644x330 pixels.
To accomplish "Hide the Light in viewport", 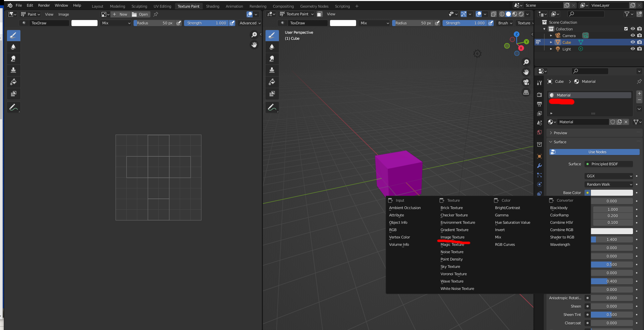I will tap(633, 49).
